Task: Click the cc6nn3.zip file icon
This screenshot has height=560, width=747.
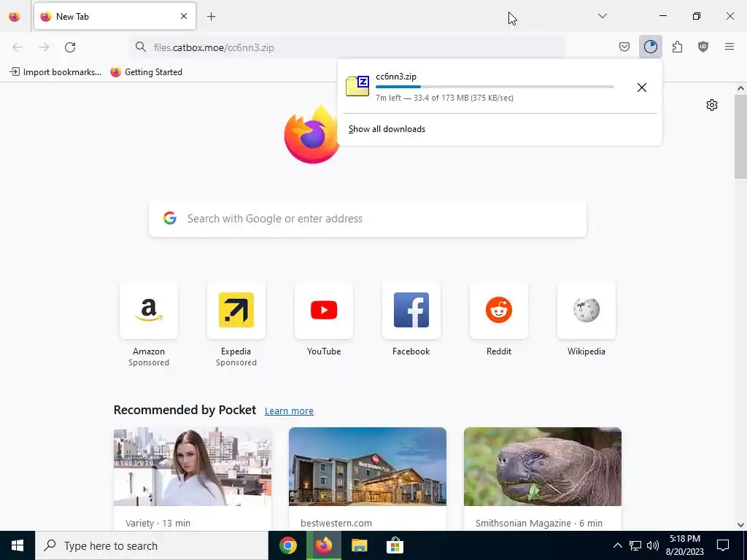Action: (x=357, y=86)
